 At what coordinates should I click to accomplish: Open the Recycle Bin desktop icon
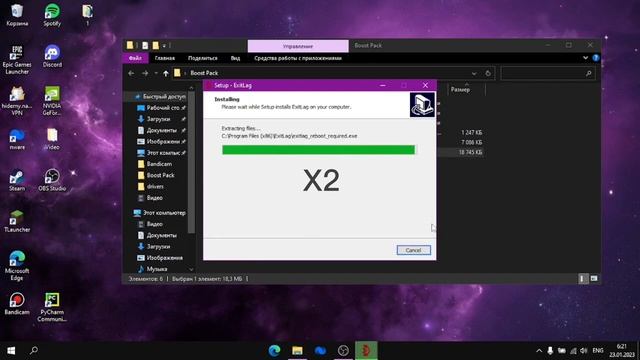click(x=17, y=15)
